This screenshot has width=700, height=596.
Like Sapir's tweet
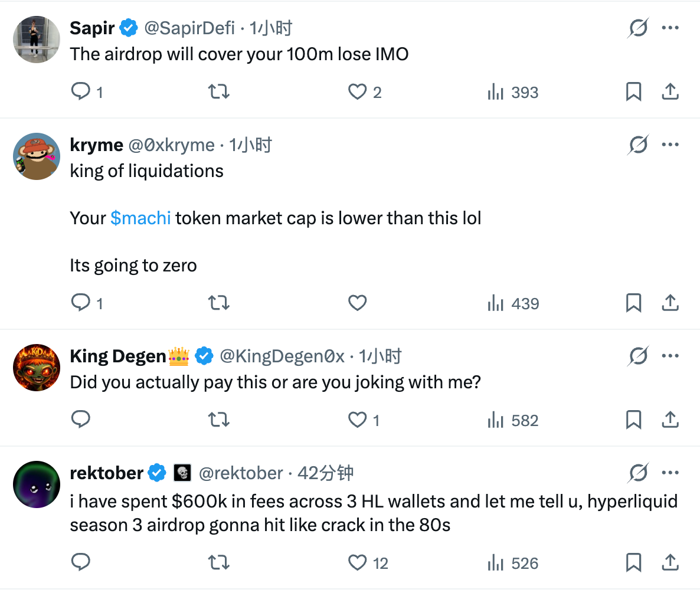pyautogui.click(x=357, y=91)
